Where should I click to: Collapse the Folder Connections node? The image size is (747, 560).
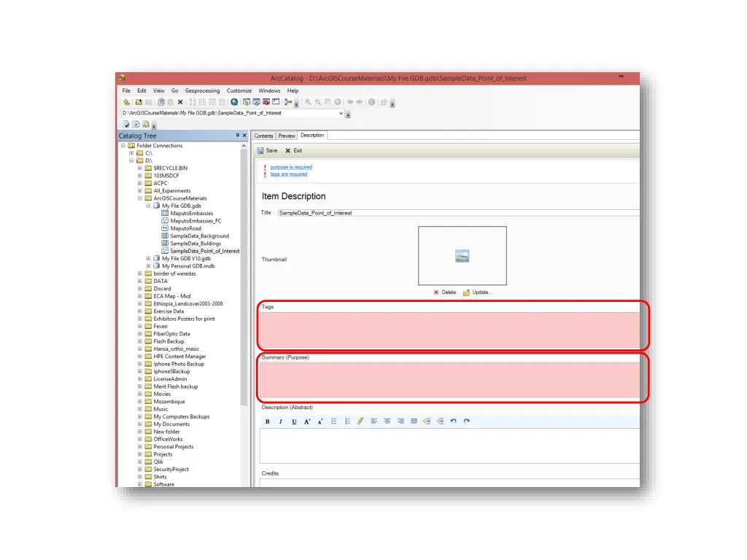[x=123, y=146]
